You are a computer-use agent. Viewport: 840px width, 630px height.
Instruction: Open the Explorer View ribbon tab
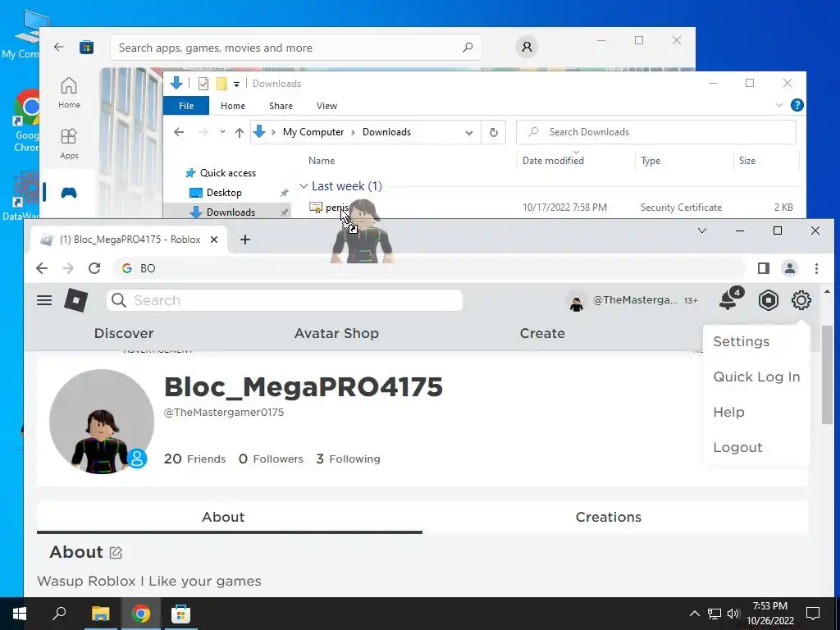point(326,106)
